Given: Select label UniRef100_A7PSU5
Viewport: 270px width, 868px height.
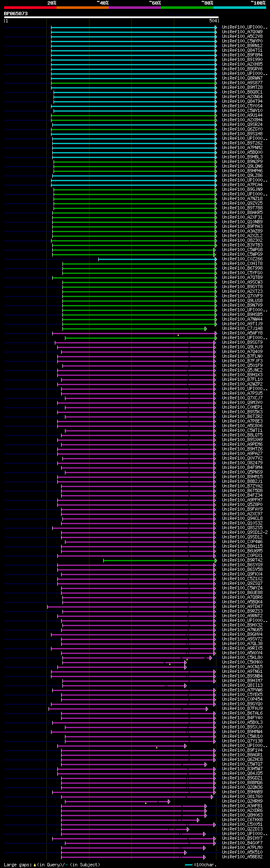Looking at the screenshot, I should (242, 393).
